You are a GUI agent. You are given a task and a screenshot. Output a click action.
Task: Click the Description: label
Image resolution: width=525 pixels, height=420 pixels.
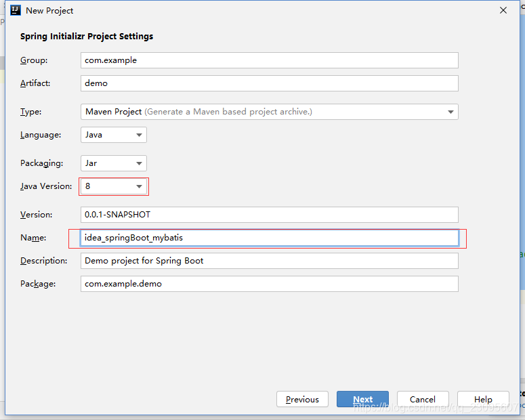coord(43,261)
